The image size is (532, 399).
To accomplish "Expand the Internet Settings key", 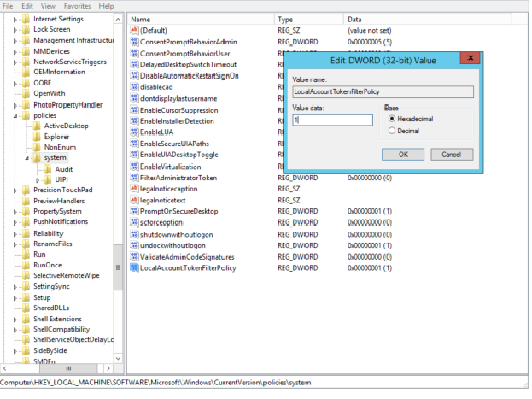I will pyautogui.click(x=15, y=18).
